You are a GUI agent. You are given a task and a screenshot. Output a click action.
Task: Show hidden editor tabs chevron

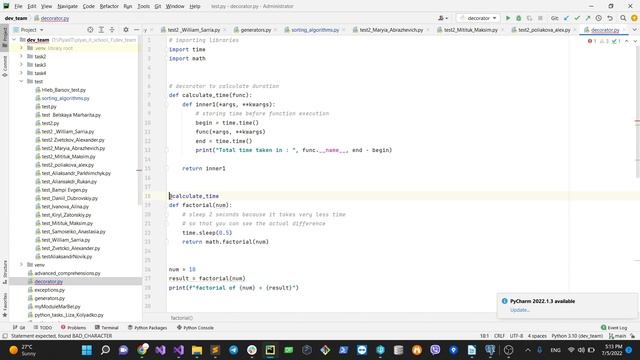point(634,30)
